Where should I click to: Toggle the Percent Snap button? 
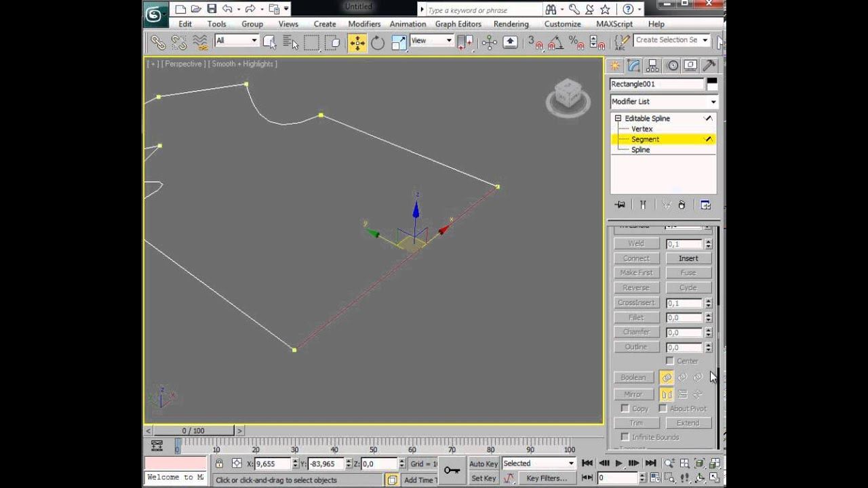[x=577, y=43]
